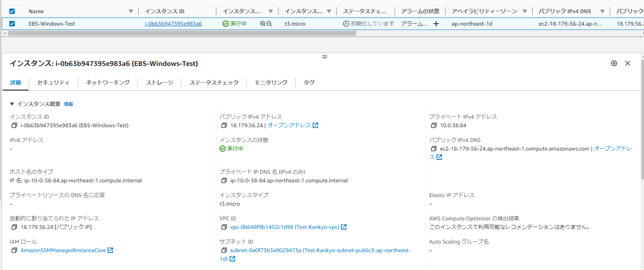Switch to the タグ tab

tap(309, 82)
